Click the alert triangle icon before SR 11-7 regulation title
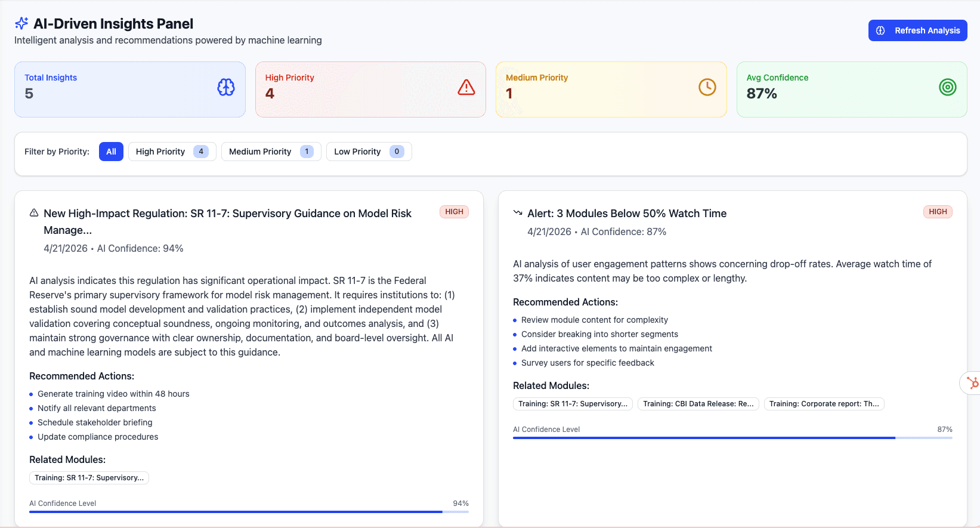The width and height of the screenshot is (980, 528). 34,213
